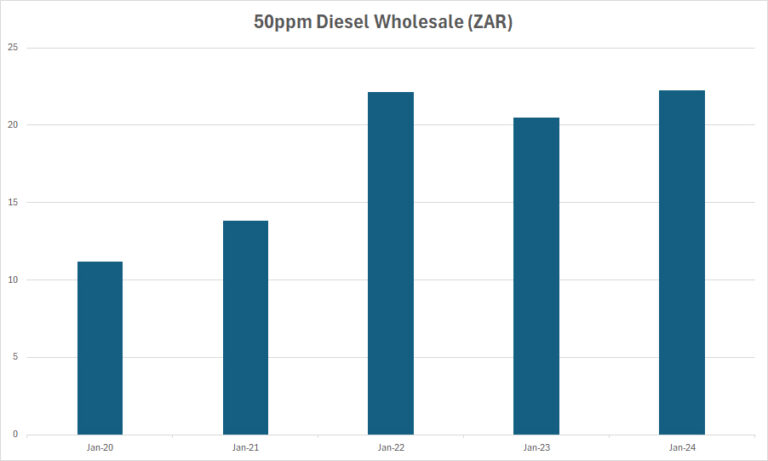Click the Jan-20 axis label
Screen dimensions: 768x461
100,447
